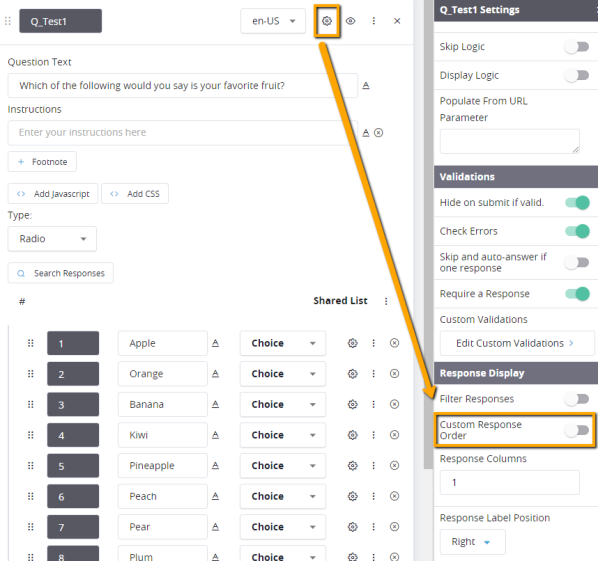Open settings gear for Apple response
The image size is (598, 561).
[353, 343]
